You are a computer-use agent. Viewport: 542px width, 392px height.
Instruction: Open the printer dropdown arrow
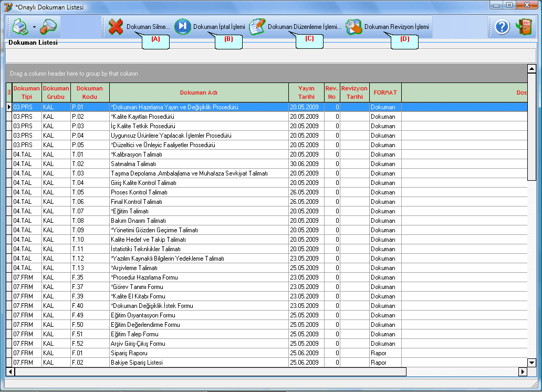tap(34, 27)
